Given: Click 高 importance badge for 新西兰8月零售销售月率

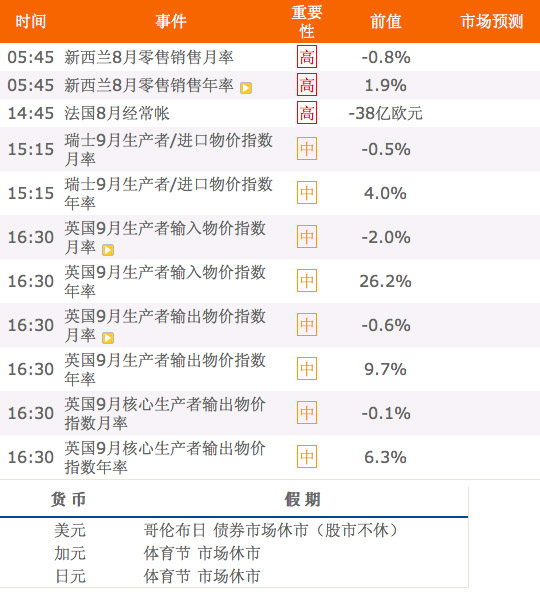Looking at the screenshot, I should pyautogui.click(x=307, y=57).
